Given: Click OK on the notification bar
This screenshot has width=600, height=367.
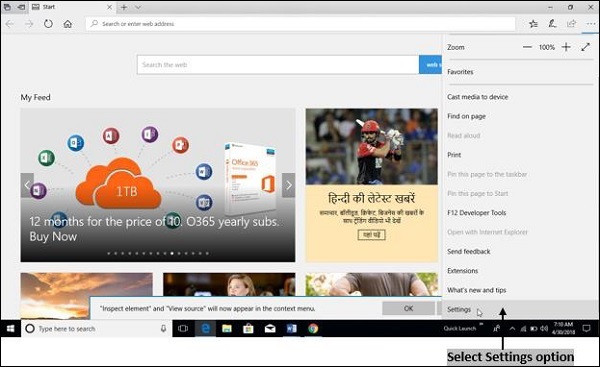Looking at the screenshot, I should point(408,308).
